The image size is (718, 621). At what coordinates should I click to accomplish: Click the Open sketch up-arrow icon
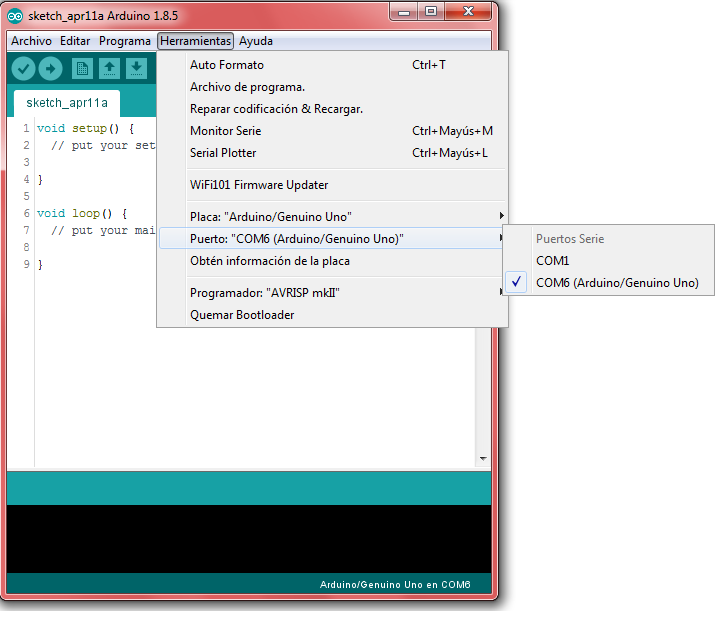(109, 68)
